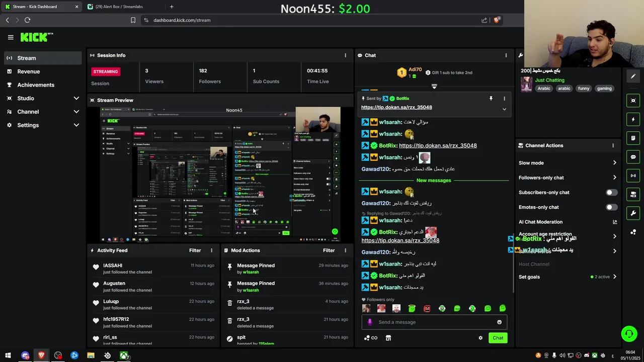The width and height of the screenshot is (644, 362).
Task: Click the document icon in right toolbar
Action: (633, 138)
